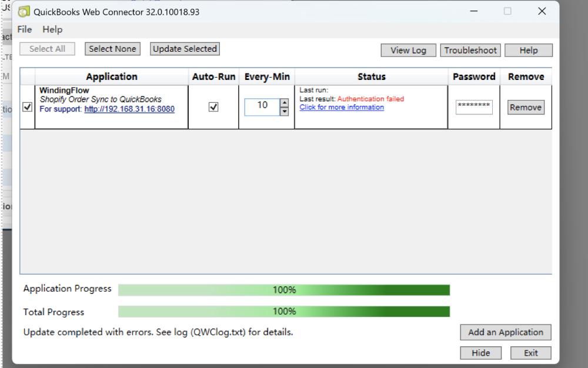588x368 pixels.
Task: Click the Application column header
Action: [112, 77]
